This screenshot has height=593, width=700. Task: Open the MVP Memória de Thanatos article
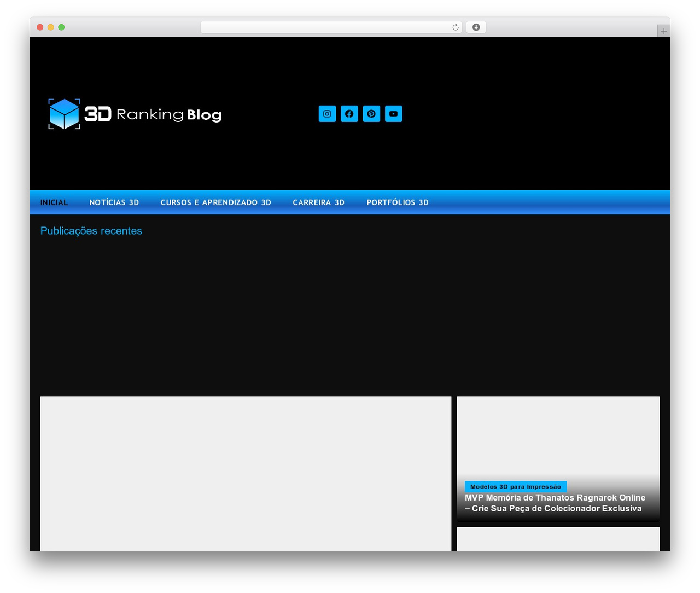pos(555,503)
